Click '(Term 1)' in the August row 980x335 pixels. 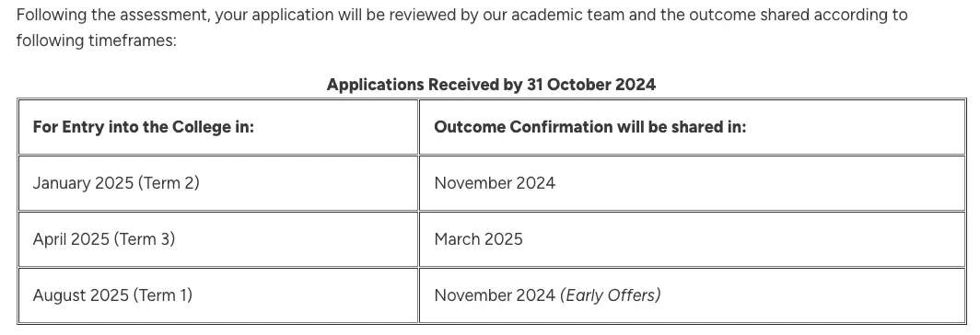[162, 295]
